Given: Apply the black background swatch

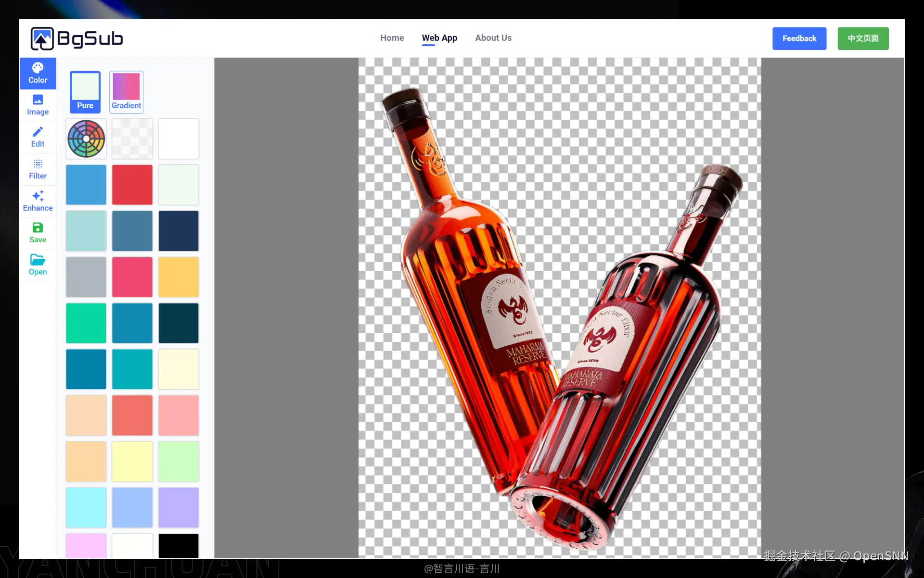Looking at the screenshot, I should 179,546.
